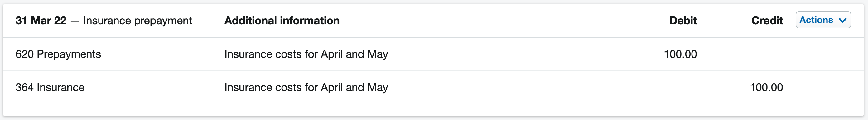Click Insurance row description about April and May
The height and width of the screenshot is (120, 868).
point(306,87)
